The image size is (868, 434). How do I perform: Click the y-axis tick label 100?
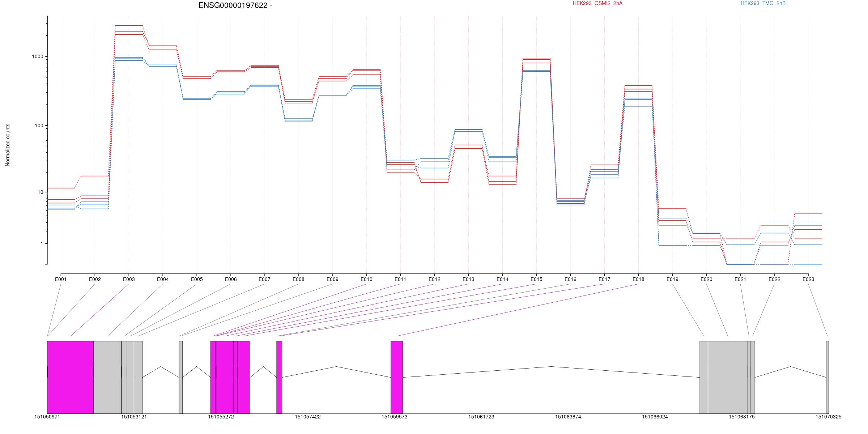[x=39, y=125]
